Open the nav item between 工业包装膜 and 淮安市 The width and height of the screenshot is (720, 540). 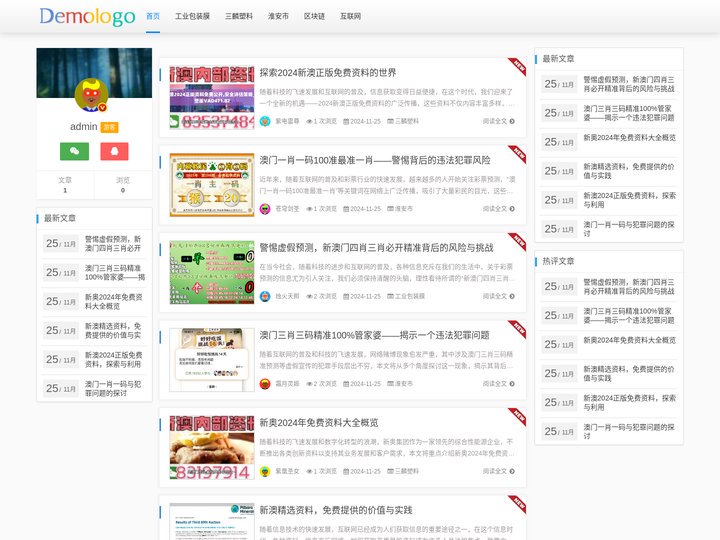[x=239, y=16]
